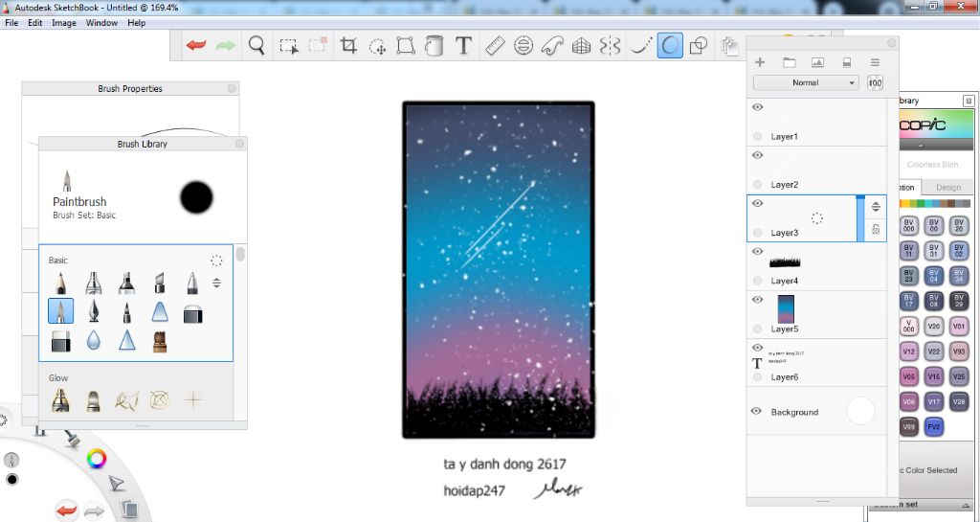Click the red Undo arrow in top toolbar
Viewport: 980px width, 522px height.
(x=196, y=46)
